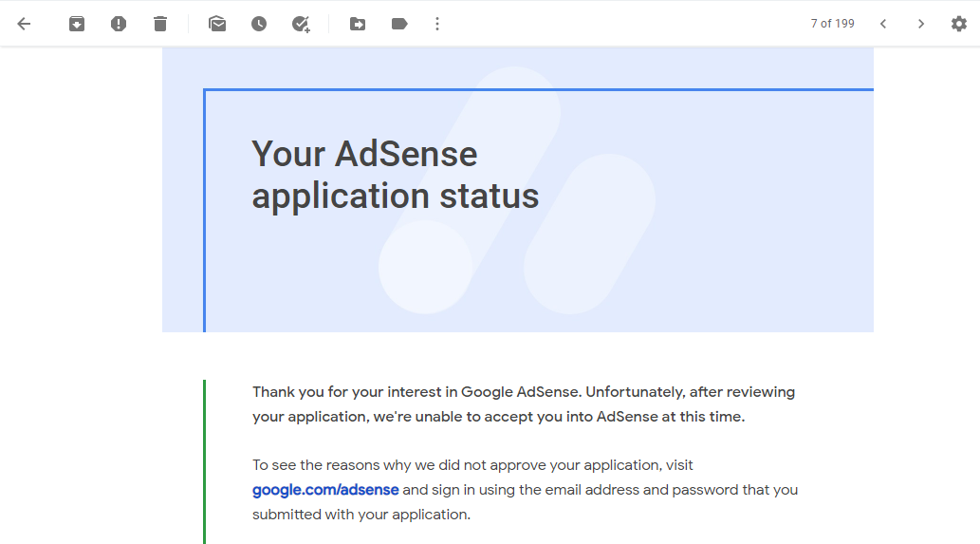
Task: Archive this email
Action: [x=77, y=24]
